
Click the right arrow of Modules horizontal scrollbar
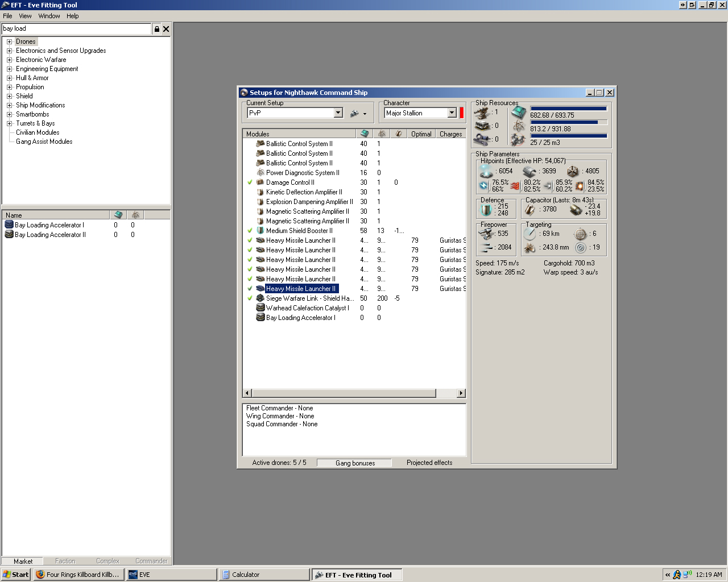coord(461,393)
